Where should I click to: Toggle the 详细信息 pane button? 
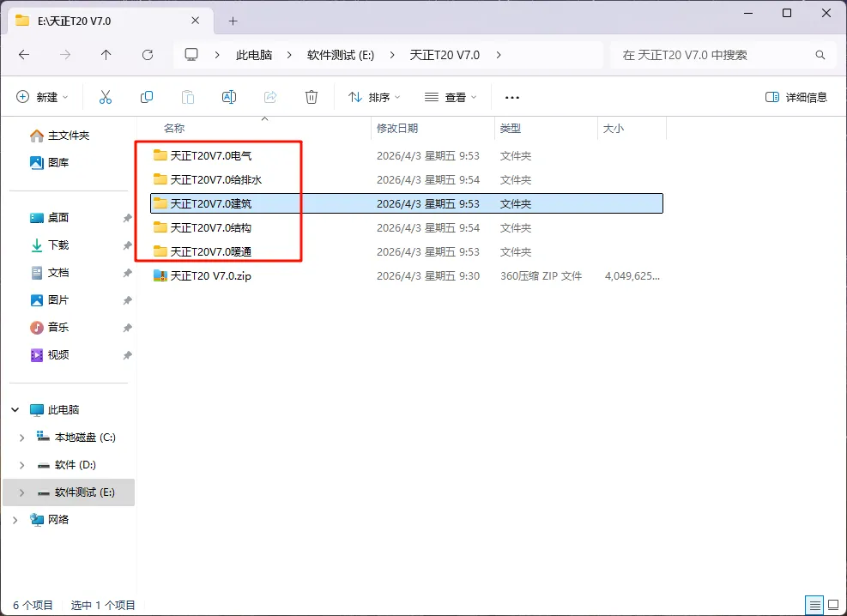796,97
